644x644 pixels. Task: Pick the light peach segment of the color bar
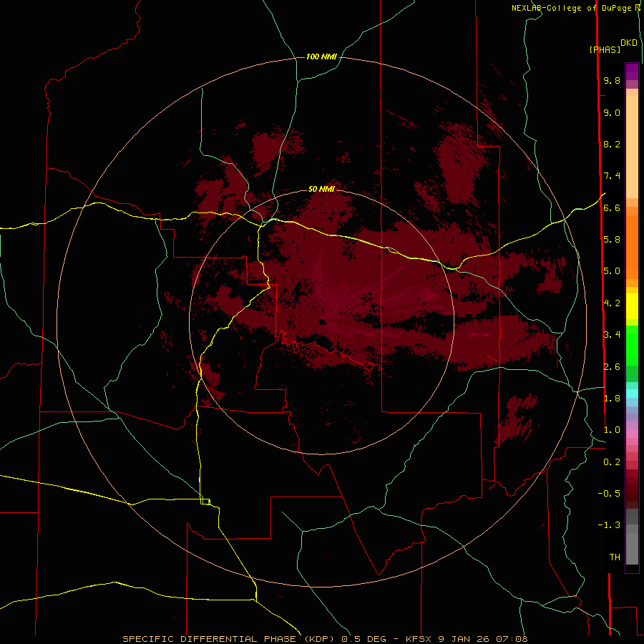click(x=632, y=147)
